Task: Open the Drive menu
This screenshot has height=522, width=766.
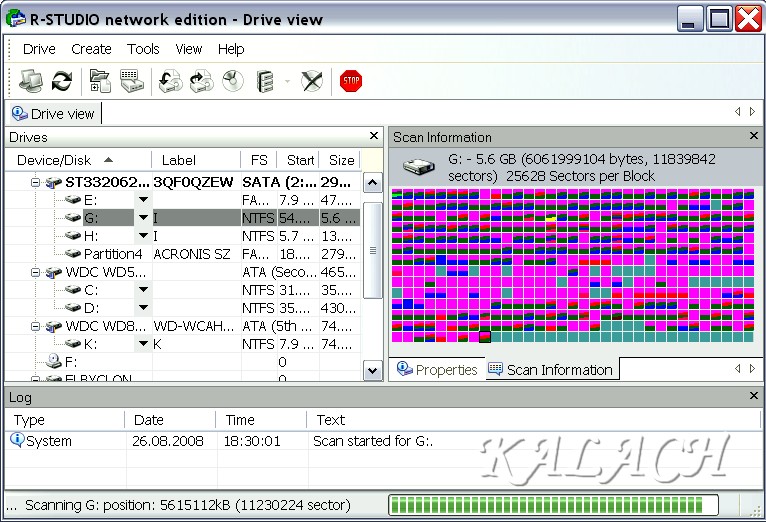Action: [39, 49]
